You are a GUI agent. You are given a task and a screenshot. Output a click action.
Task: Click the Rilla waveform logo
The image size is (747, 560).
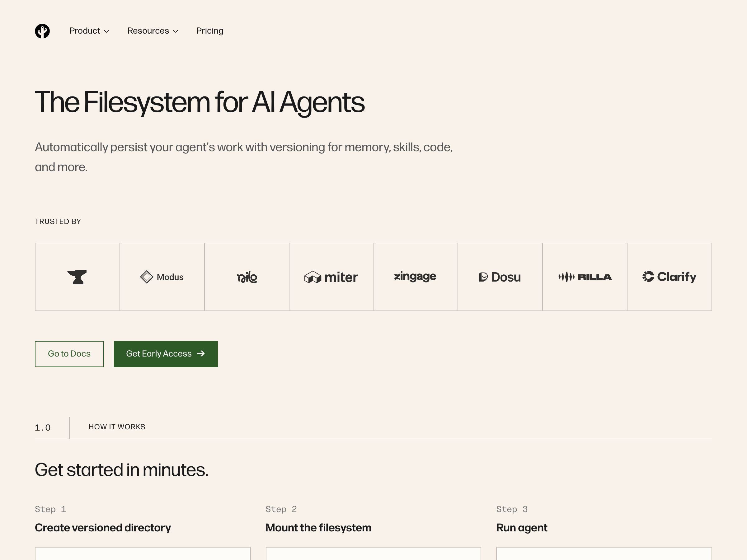pyautogui.click(x=566, y=277)
